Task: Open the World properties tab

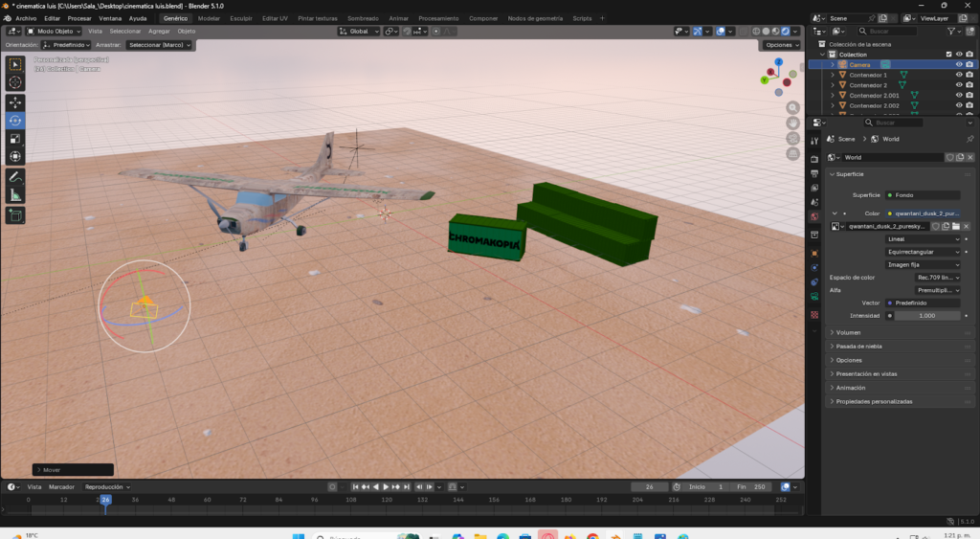Action: pos(814,216)
